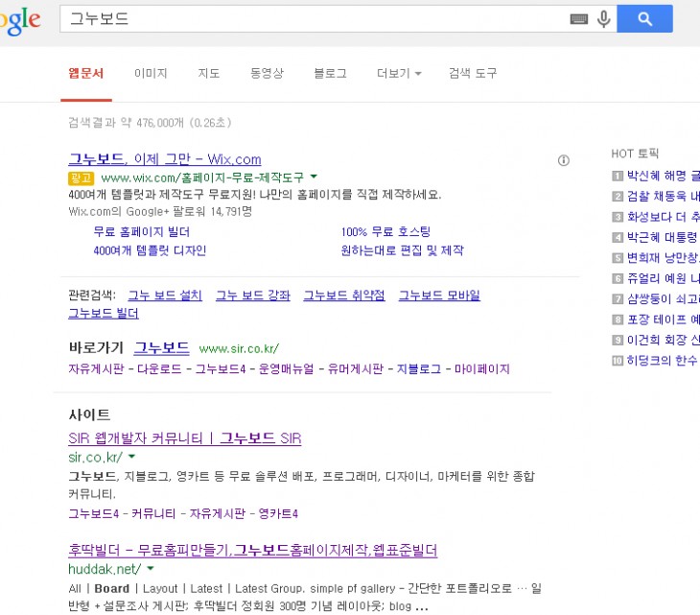Click the result count text 약 476,000개
The width and height of the screenshot is (700, 615).
[152, 123]
